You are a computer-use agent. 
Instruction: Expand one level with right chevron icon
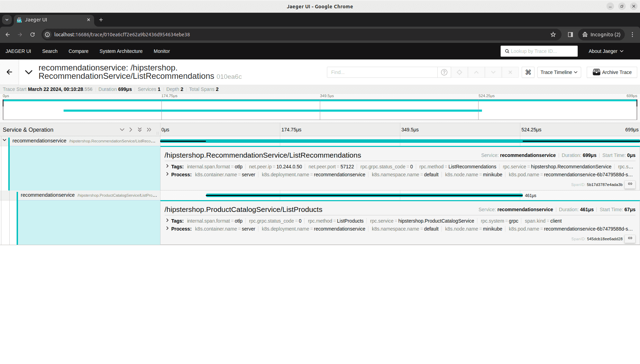pyautogui.click(x=130, y=130)
